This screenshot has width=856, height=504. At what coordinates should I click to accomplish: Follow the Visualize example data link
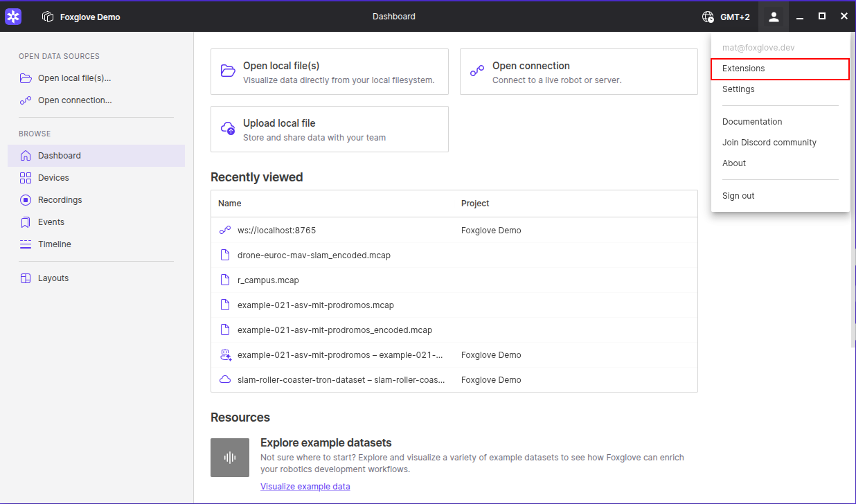coord(305,487)
